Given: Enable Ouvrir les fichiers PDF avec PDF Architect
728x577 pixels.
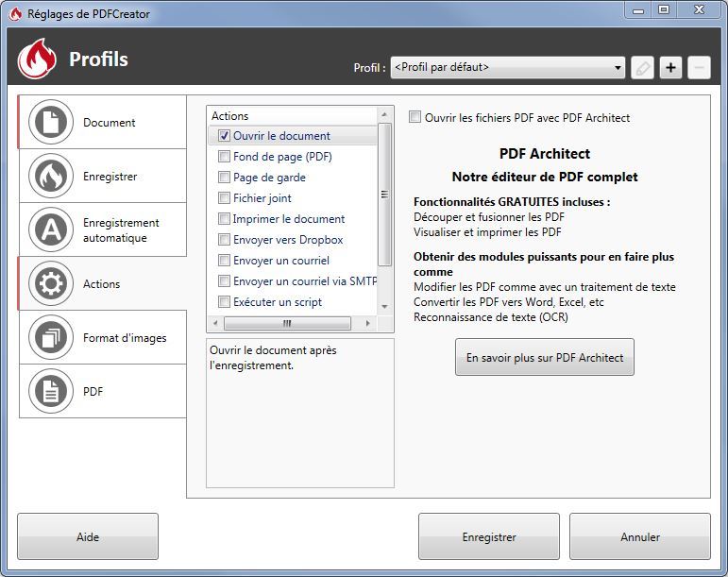Looking at the screenshot, I should 415,117.
